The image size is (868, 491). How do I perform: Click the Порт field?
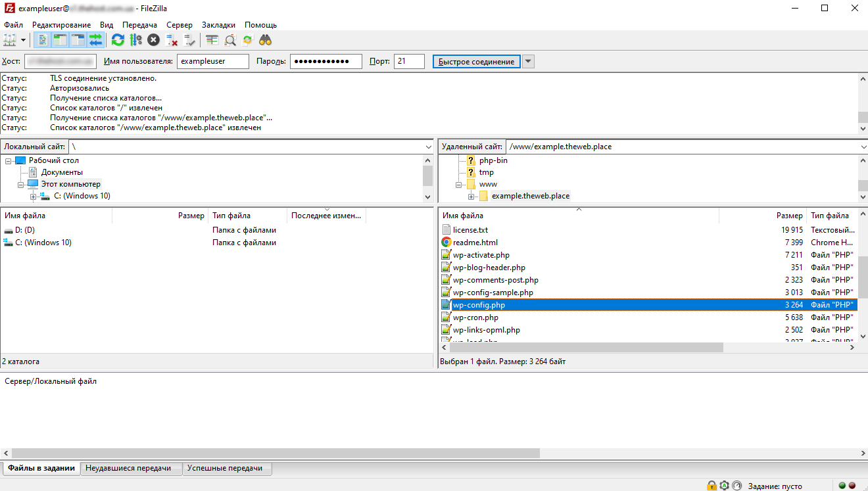[x=409, y=61]
